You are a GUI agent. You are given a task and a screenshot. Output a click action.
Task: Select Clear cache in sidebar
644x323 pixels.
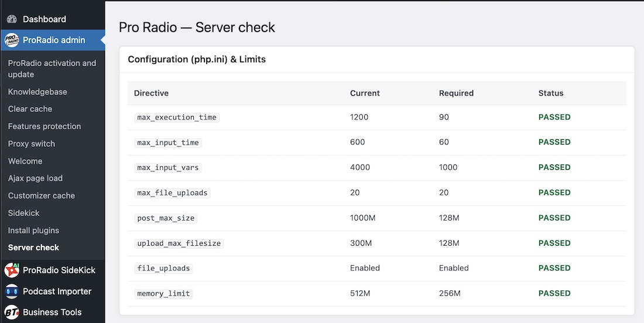30,109
